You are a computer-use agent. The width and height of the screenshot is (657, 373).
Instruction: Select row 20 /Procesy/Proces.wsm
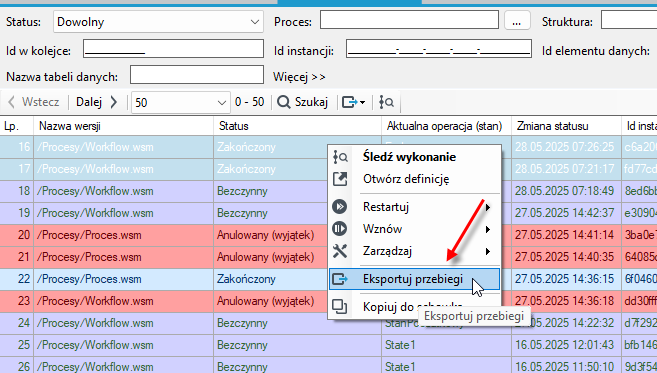89,235
